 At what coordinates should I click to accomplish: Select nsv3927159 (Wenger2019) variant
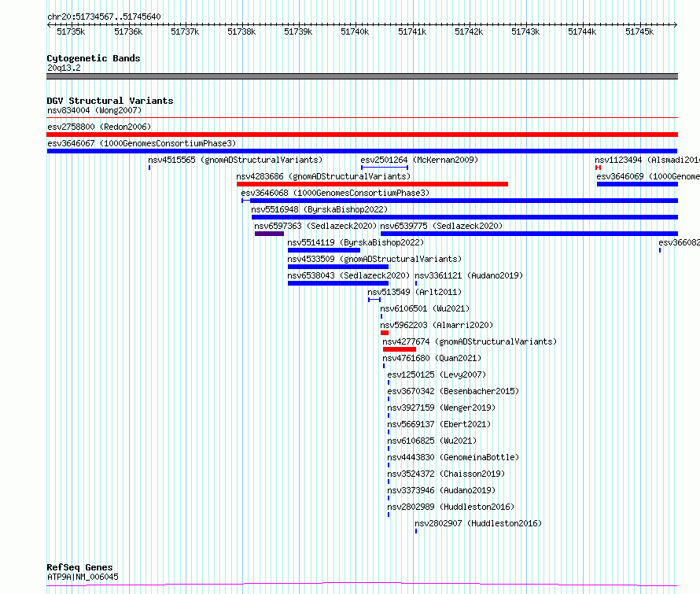(x=441, y=408)
